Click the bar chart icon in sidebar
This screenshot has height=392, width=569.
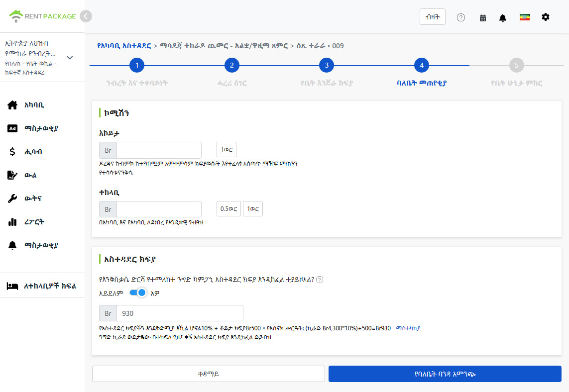(x=12, y=222)
